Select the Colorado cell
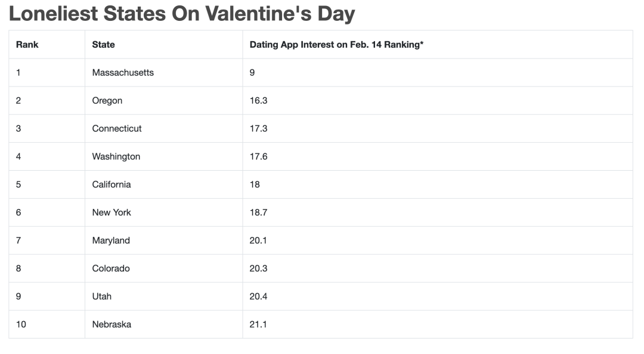The image size is (644, 354). point(111,268)
